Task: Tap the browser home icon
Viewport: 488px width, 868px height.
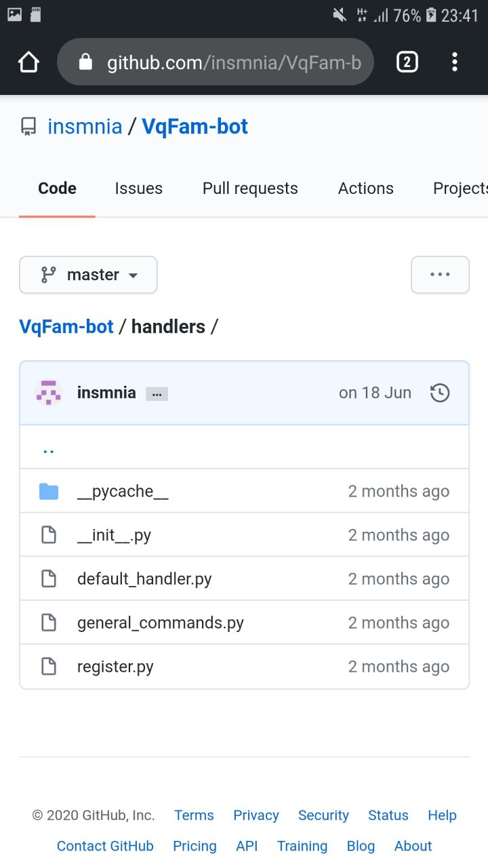Action: click(x=28, y=62)
